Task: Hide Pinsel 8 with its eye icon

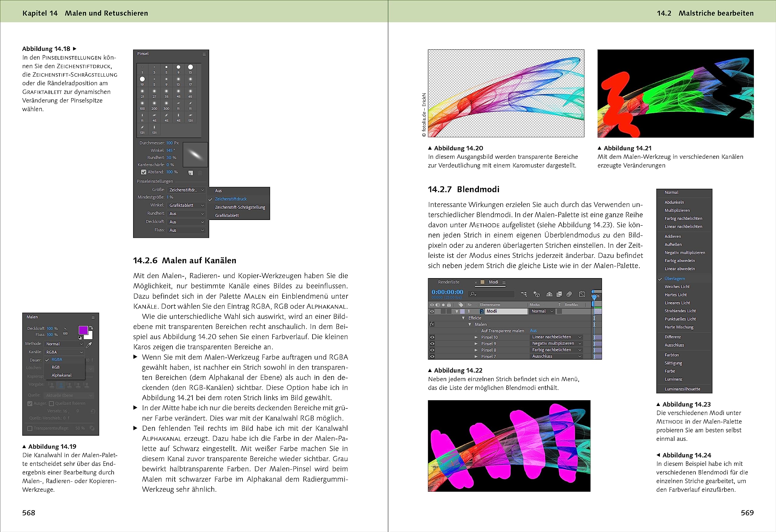Action: pos(432,350)
